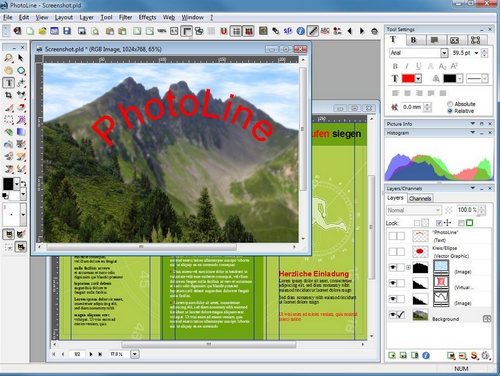Image resolution: width=500 pixels, height=376 pixels.
Task: Open the File menu
Action: [8, 17]
